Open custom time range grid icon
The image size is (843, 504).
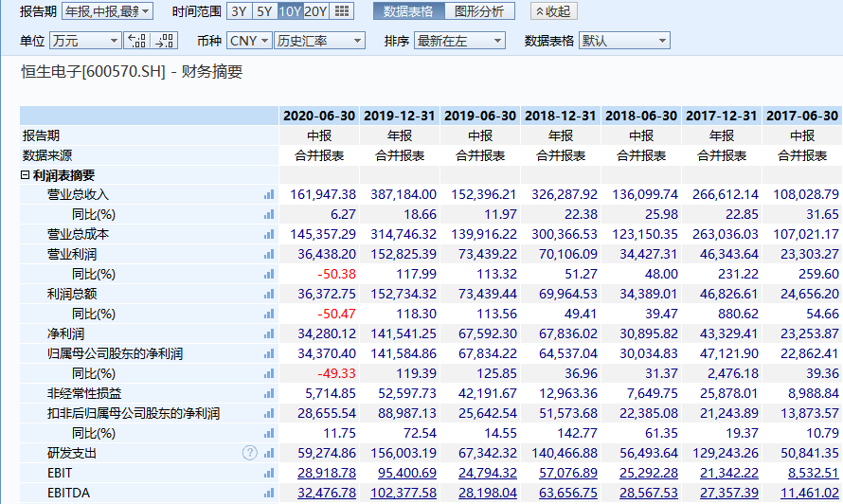click(342, 11)
